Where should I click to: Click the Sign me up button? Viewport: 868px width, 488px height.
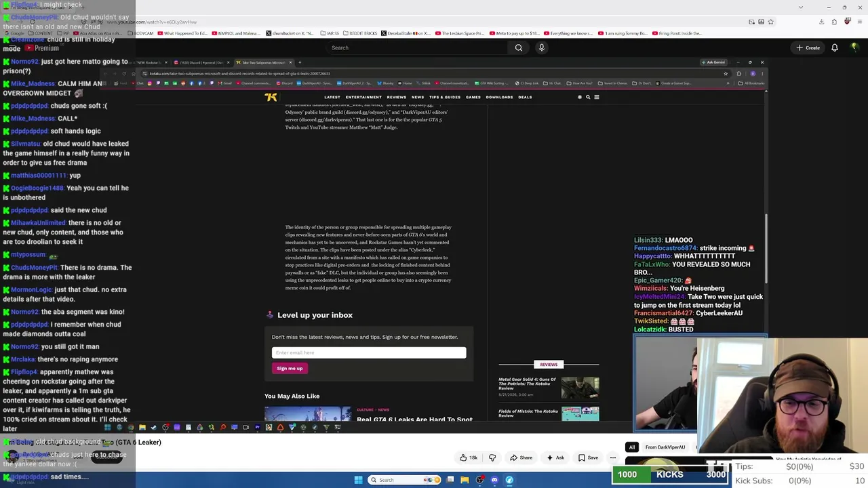click(290, 368)
